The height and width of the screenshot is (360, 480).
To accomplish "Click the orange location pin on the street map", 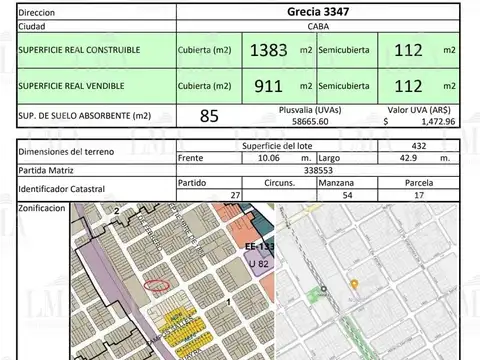I will tap(354, 285).
